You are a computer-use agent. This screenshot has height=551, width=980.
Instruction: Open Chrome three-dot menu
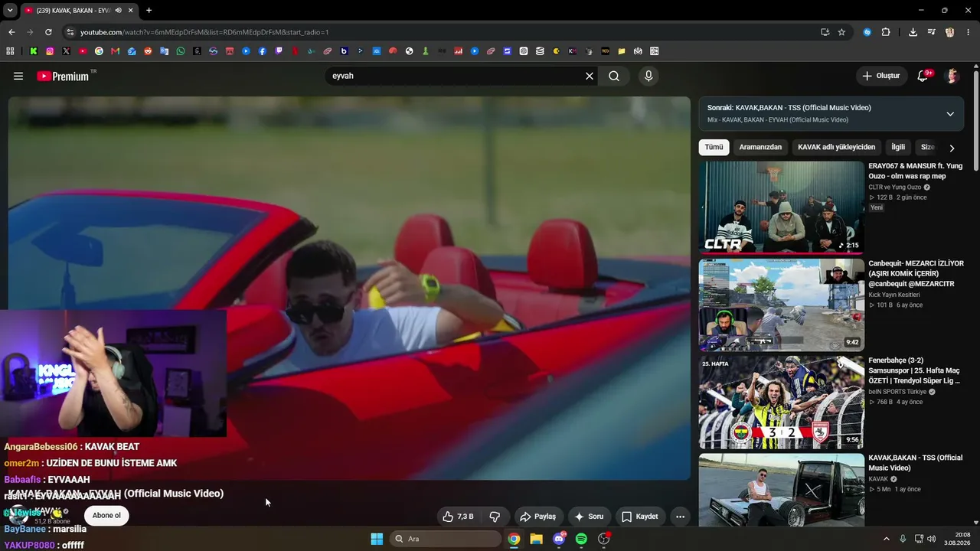pyautogui.click(x=968, y=32)
